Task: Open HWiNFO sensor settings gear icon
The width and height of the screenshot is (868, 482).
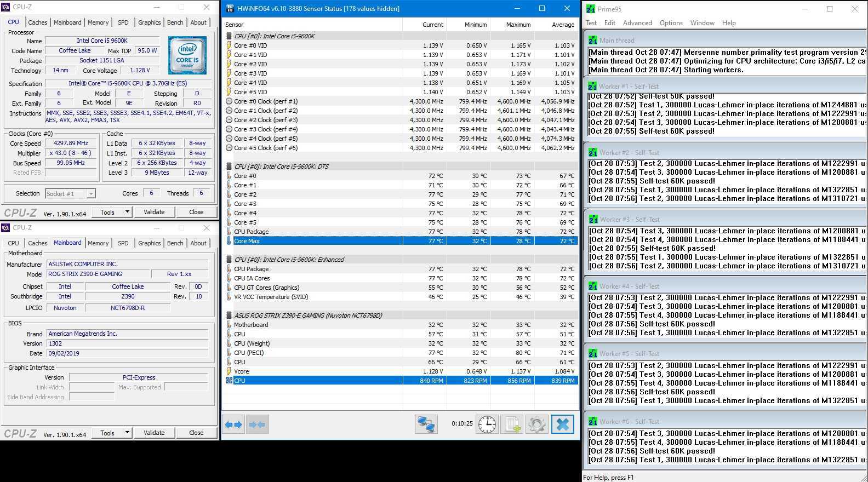Action: (x=537, y=424)
